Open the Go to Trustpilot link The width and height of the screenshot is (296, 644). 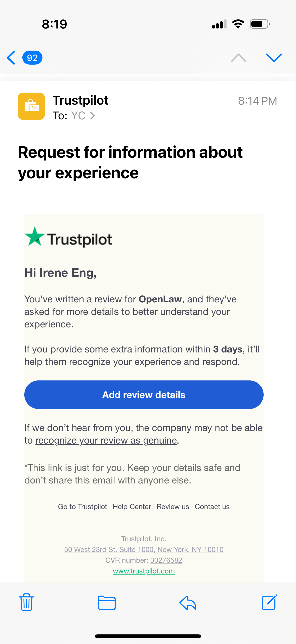click(x=82, y=507)
